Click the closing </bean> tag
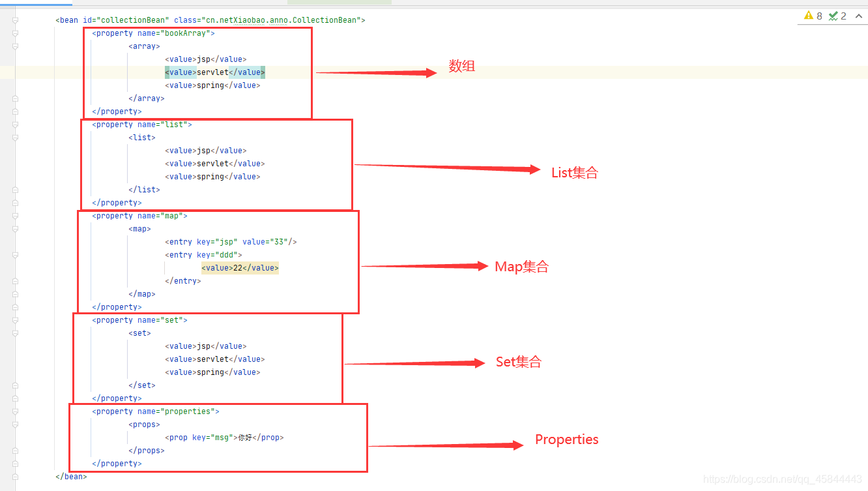The image size is (868, 491). pyautogui.click(x=71, y=477)
